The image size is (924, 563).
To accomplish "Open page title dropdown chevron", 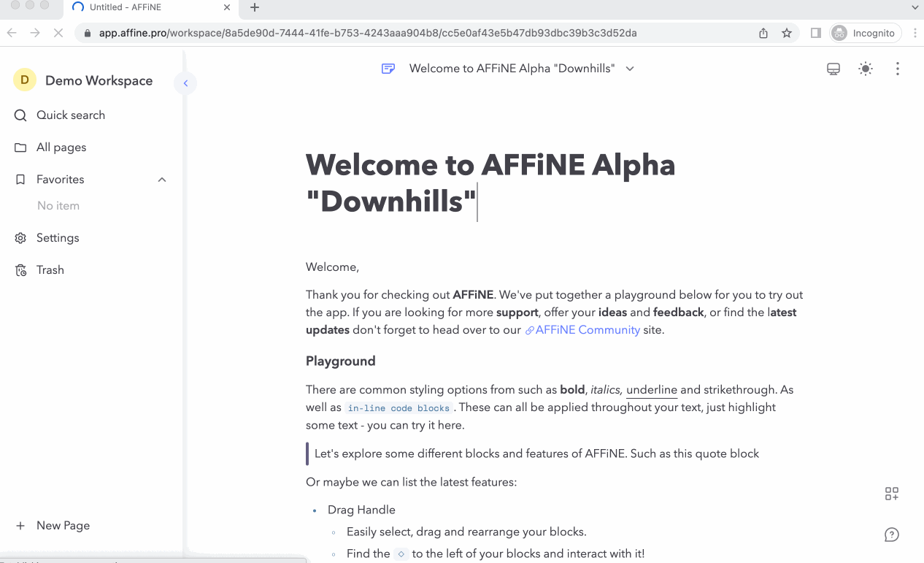I will tap(630, 69).
